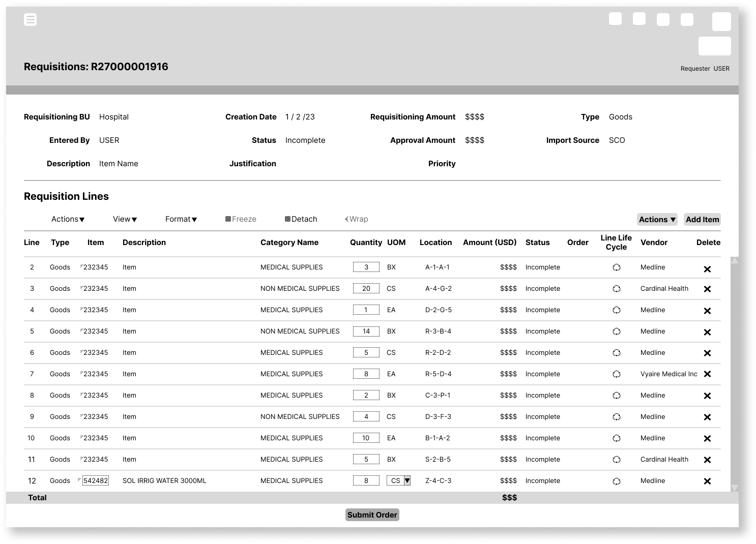Open line life cycle icon for line 11
The height and width of the screenshot is (544, 756).
click(617, 460)
